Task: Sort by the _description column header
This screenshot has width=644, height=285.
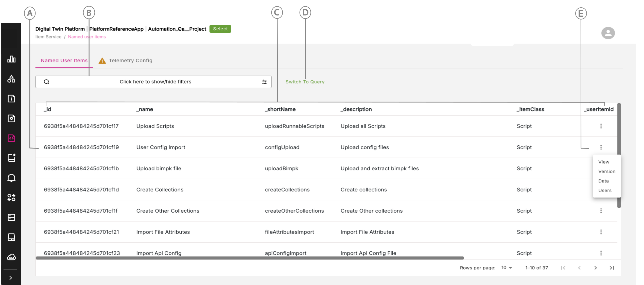Action: [x=356, y=109]
